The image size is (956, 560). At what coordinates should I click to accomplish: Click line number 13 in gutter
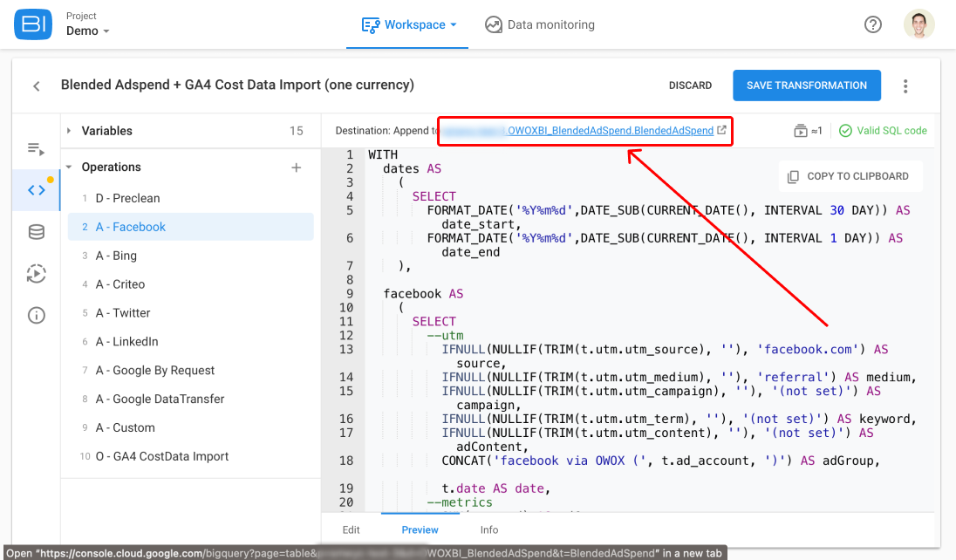click(345, 350)
